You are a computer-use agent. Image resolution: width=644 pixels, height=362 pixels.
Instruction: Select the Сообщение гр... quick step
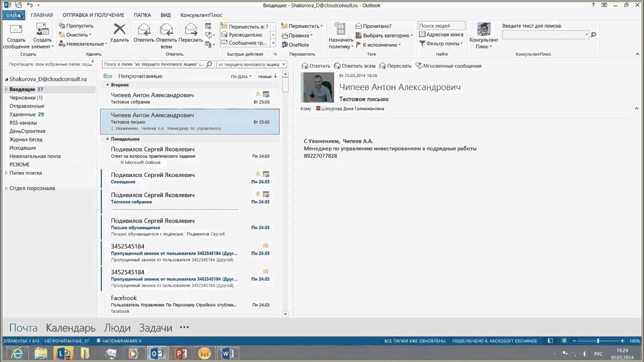point(245,43)
